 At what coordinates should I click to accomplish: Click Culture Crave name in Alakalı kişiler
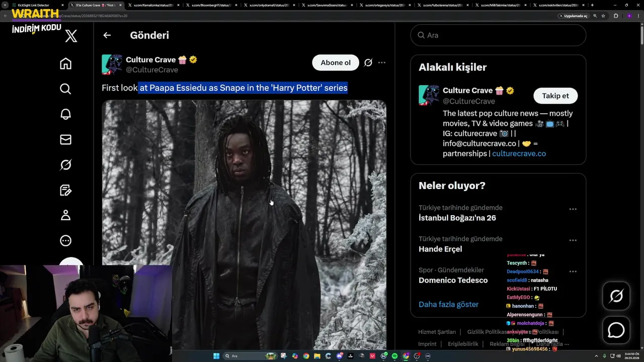(x=467, y=90)
